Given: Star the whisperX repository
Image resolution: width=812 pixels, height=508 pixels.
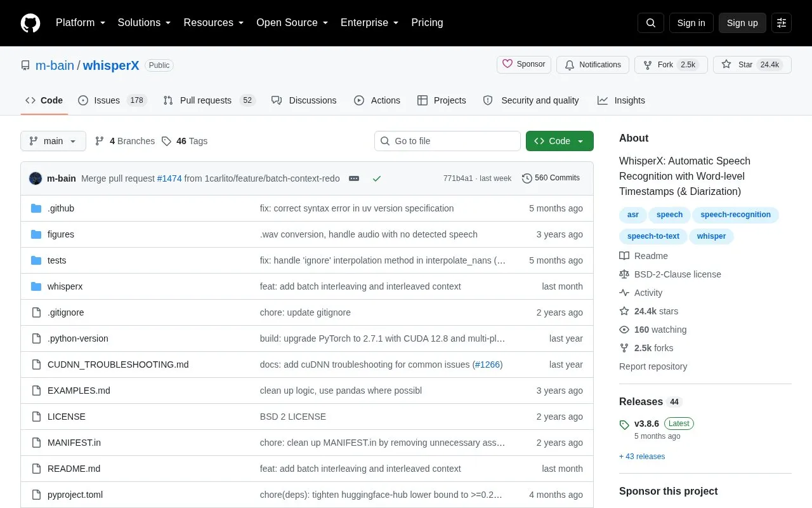Looking at the screenshot, I should tap(752, 65).
